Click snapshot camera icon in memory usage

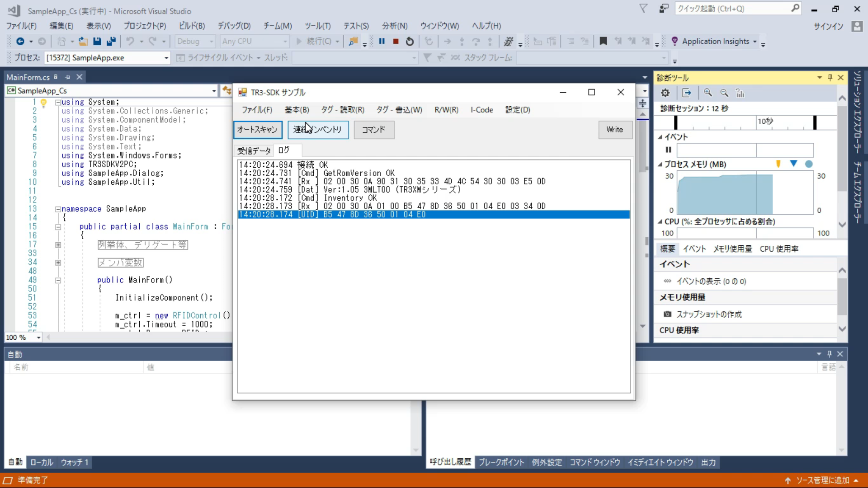(667, 314)
